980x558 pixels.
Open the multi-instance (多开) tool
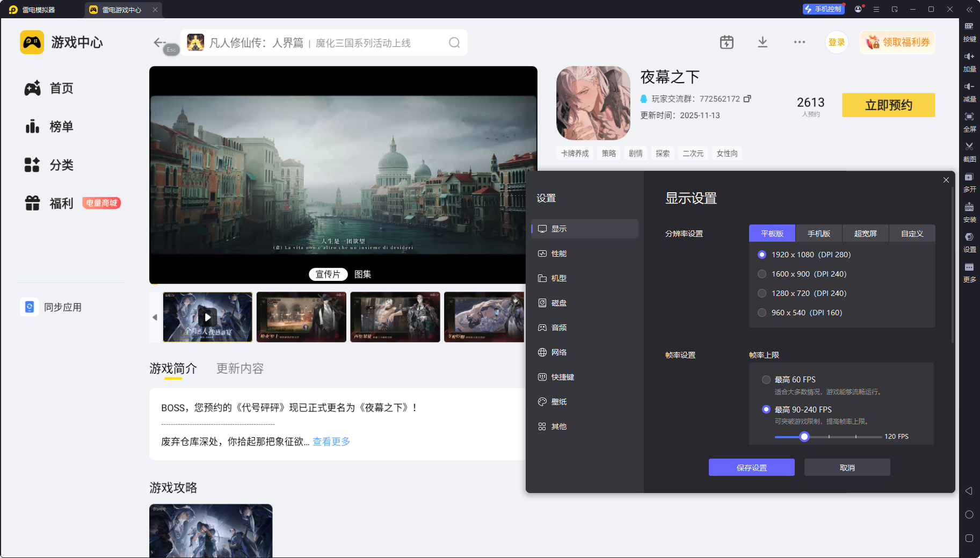point(969,177)
